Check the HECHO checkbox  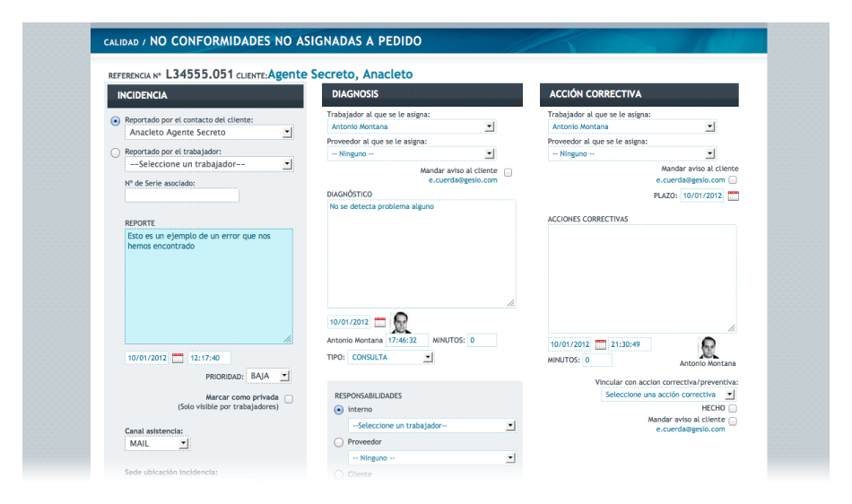click(x=733, y=408)
